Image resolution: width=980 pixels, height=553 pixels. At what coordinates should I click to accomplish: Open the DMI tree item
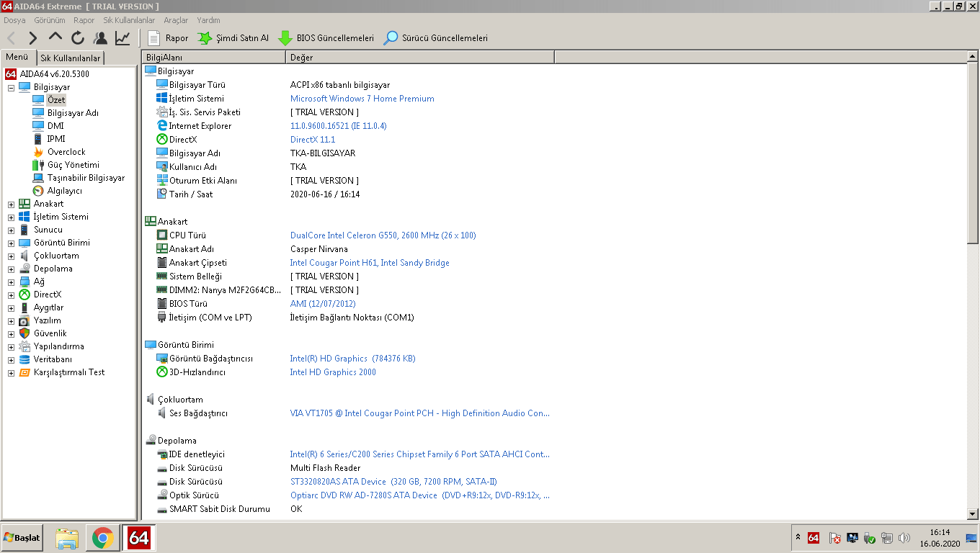pos(55,125)
